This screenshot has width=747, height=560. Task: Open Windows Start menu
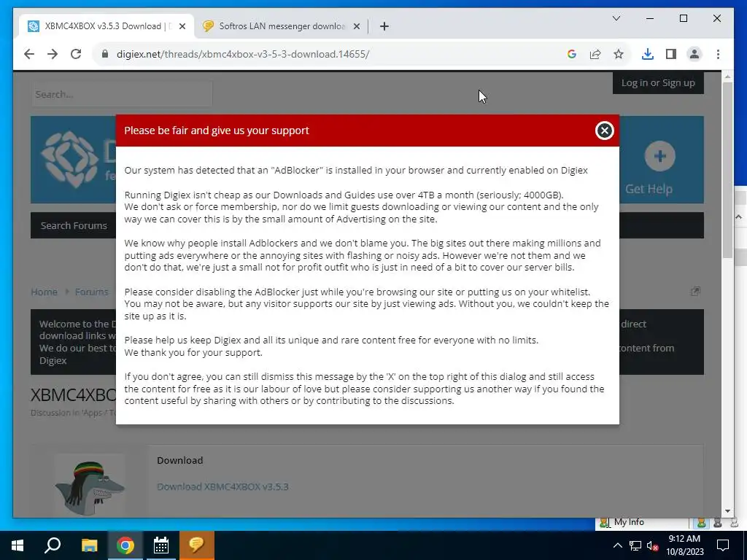point(18,545)
